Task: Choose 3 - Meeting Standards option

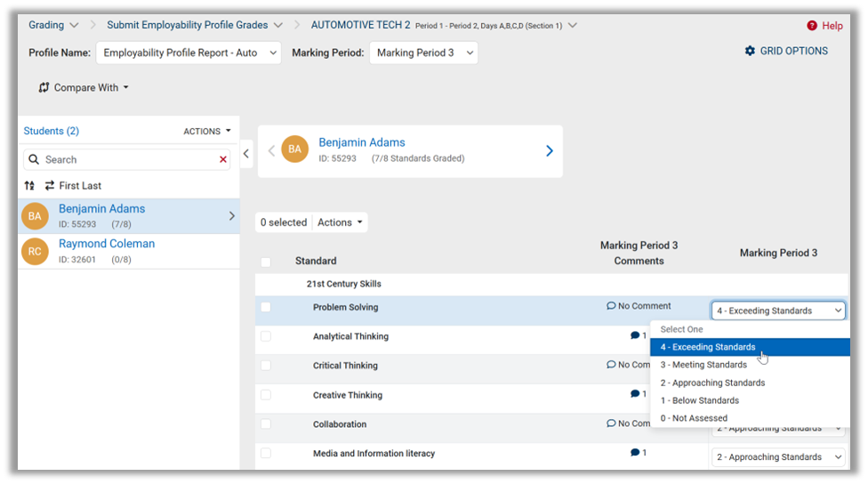Action: [x=703, y=365]
